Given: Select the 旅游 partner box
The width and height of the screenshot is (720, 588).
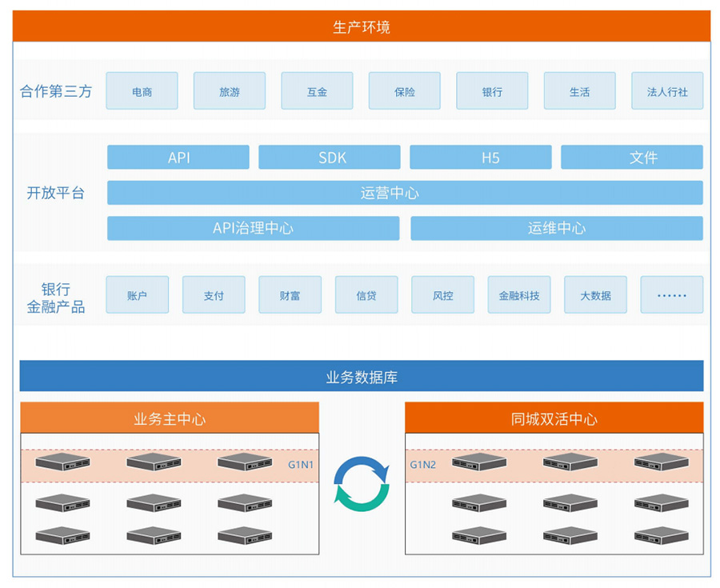Looking at the screenshot, I should click(230, 91).
